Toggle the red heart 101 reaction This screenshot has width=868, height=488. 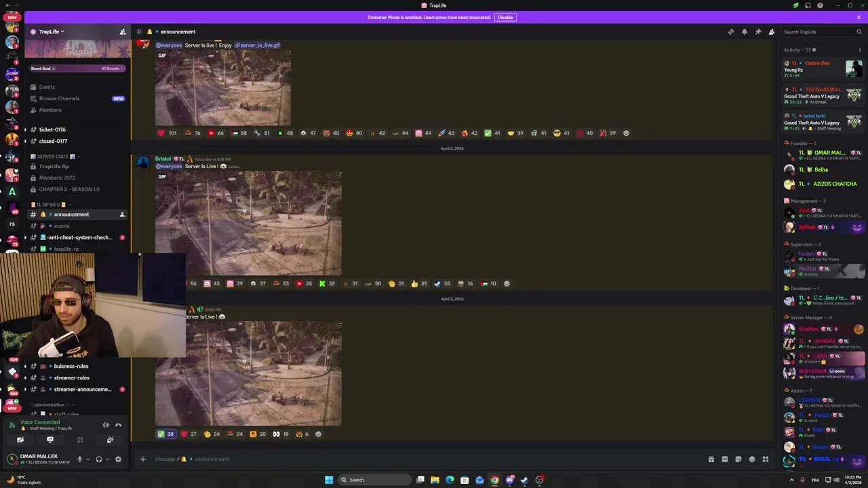coord(167,133)
